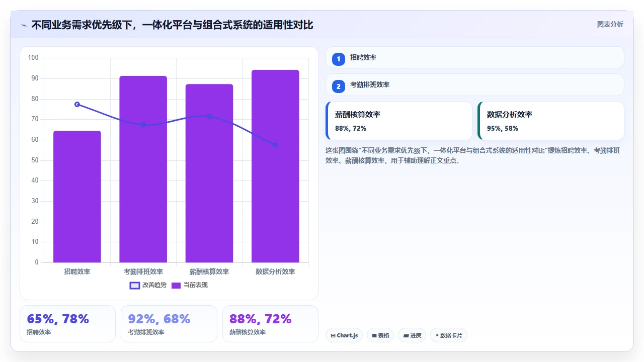The width and height of the screenshot is (644, 362).
Task: Toggle the 改善趋势 legend item
Action: coord(148,285)
